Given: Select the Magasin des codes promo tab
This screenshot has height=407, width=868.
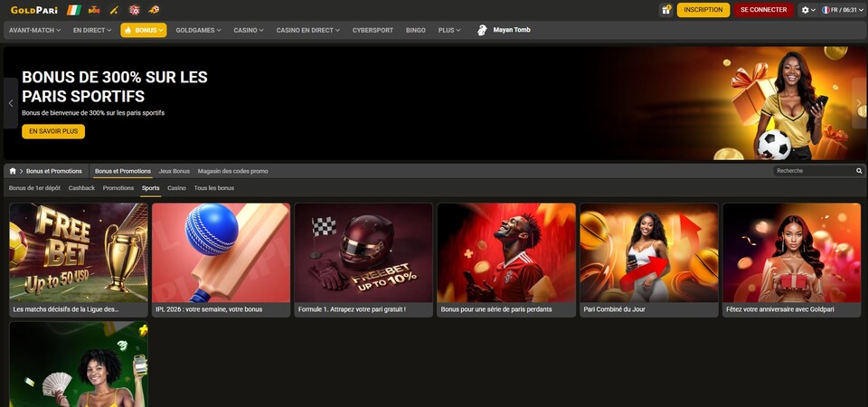Looking at the screenshot, I should tap(233, 171).
